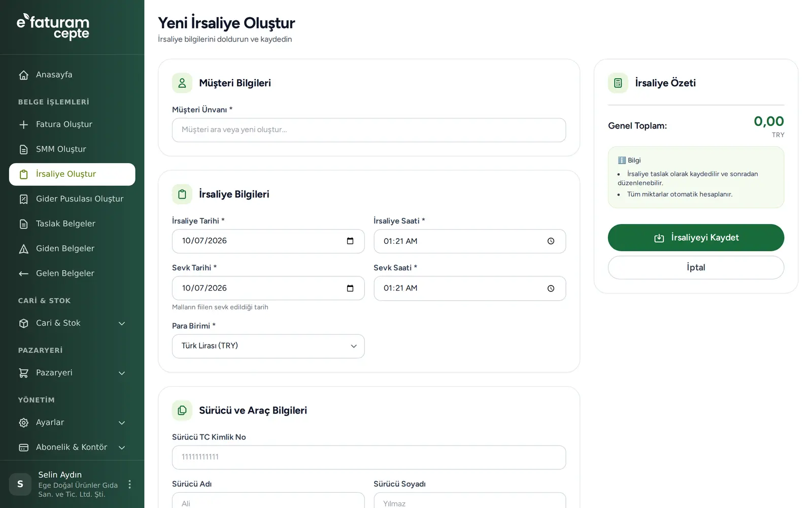Screen dimensions: 812x508
Task: Expand the Ayarlar chevron
Action: click(x=122, y=423)
